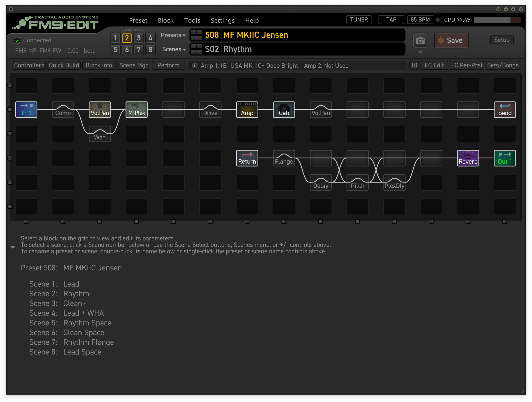Open the Scene Mgr panel
Screen dimensions: 532x402
(133, 65)
